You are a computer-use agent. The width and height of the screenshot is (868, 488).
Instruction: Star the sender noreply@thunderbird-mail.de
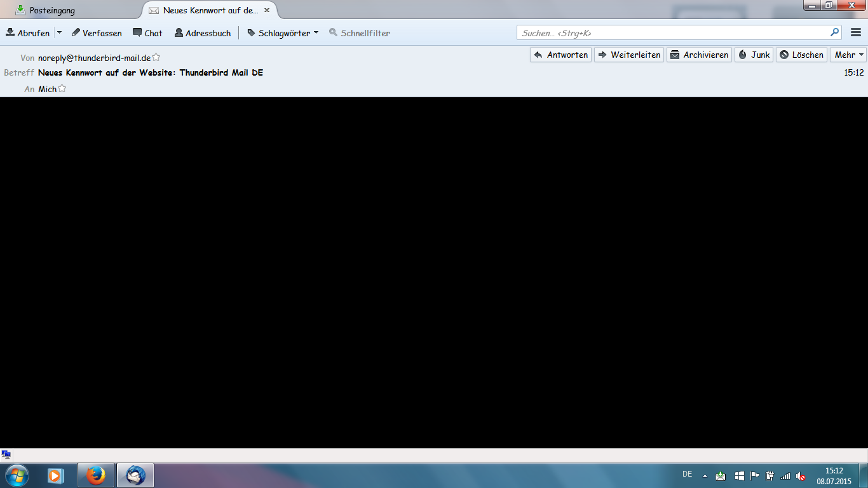coord(156,57)
